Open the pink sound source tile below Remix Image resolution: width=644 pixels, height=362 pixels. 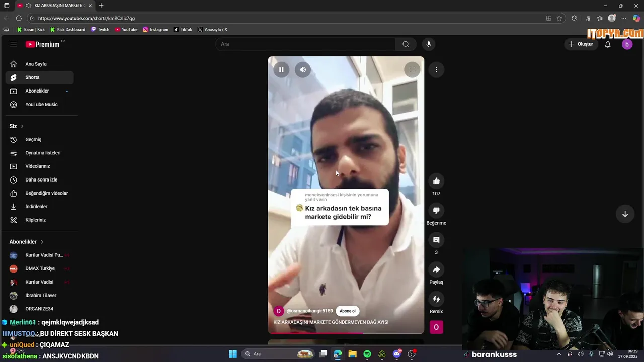click(x=436, y=327)
